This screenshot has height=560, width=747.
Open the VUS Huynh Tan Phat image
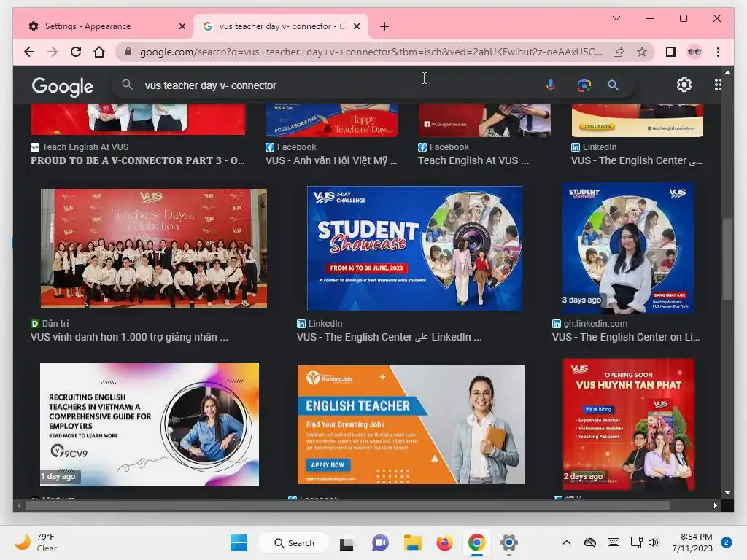coord(628,424)
